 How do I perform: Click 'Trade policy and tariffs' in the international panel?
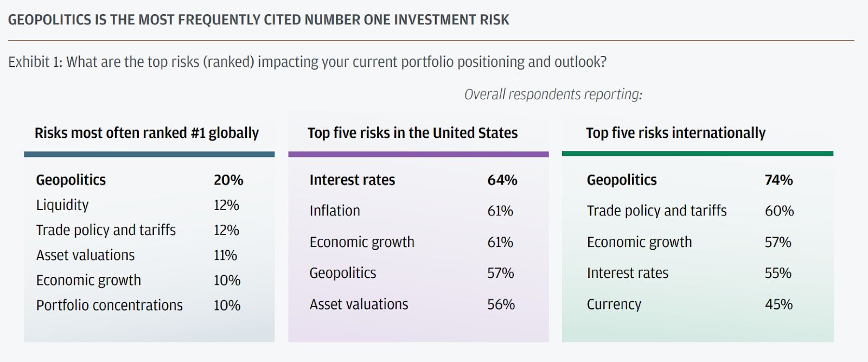[656, 211]
